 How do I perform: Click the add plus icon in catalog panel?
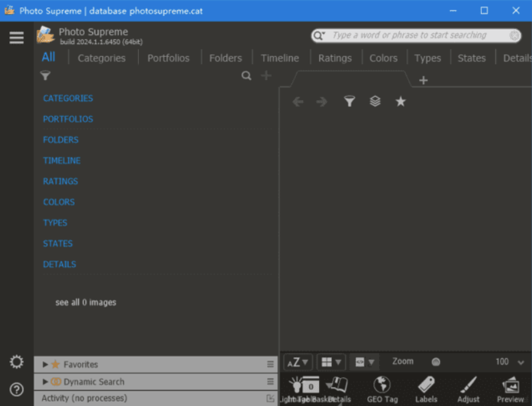click(x=266, y=75)
